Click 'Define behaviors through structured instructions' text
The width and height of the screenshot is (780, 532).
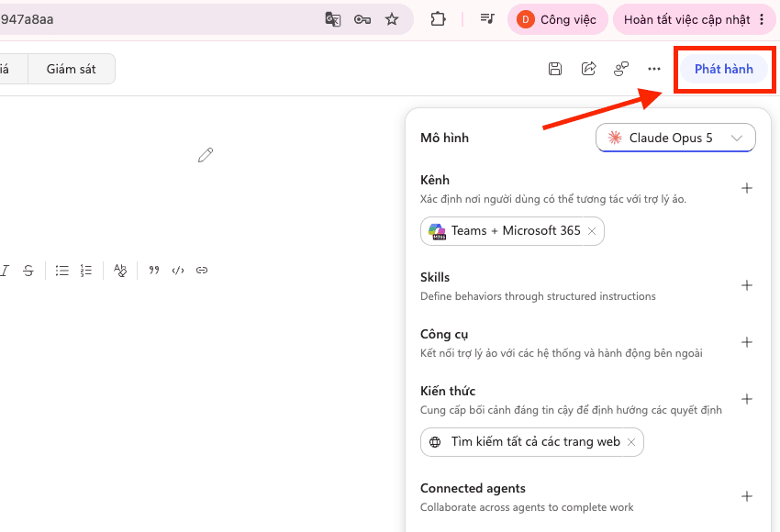point(538,296)
